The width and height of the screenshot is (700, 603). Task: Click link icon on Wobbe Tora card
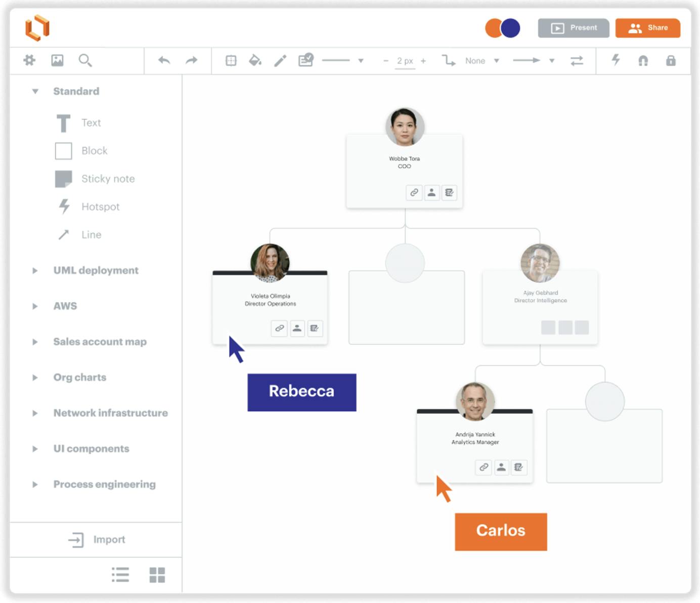click(414, 193)
